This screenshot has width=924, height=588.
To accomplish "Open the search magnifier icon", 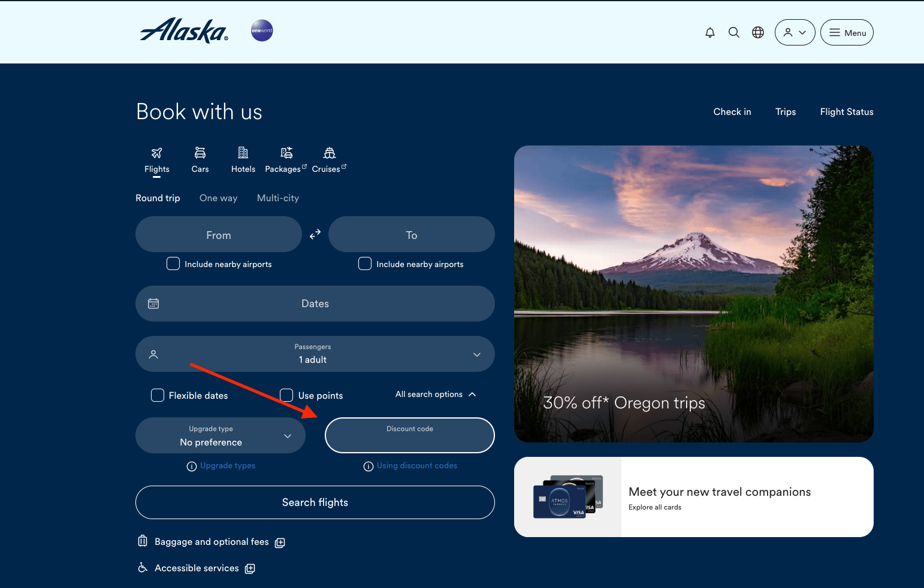I will click(733, 32).
